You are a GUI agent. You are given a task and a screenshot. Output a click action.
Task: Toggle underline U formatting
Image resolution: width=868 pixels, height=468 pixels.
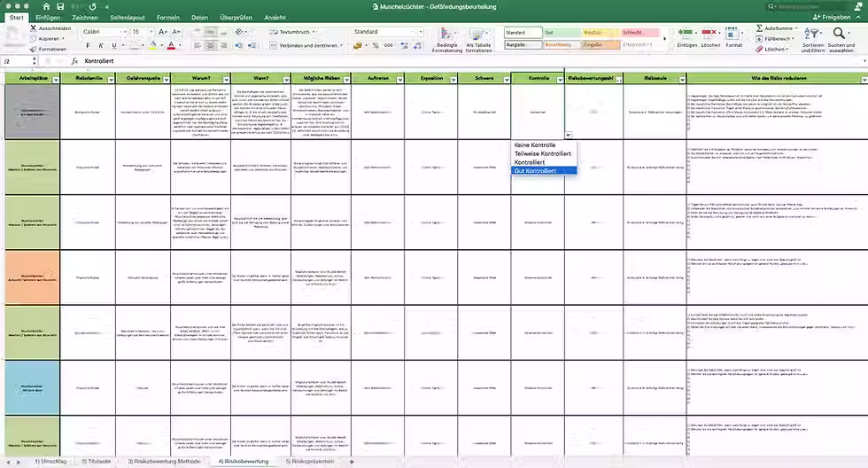click(x=114, y=45)
